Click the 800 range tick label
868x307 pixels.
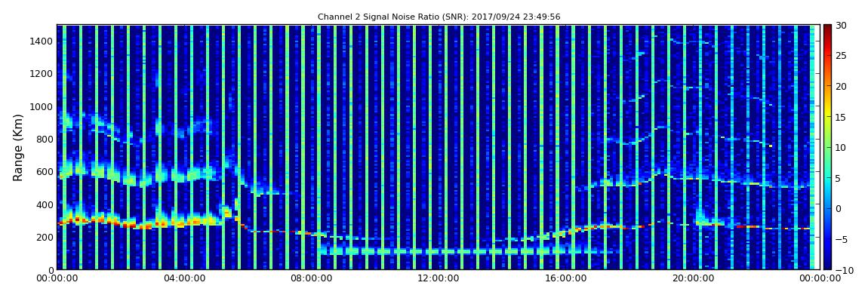[45, 140]
